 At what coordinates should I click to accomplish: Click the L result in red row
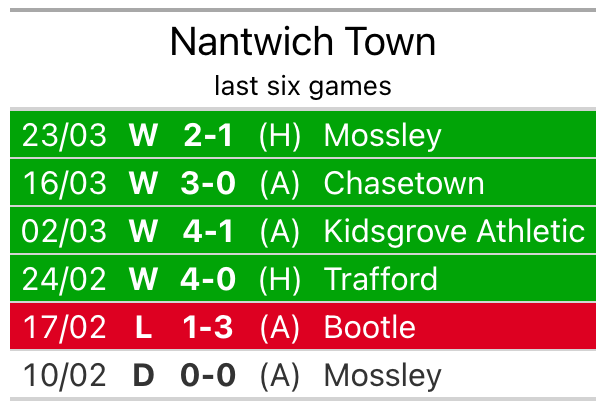point(144,328)
